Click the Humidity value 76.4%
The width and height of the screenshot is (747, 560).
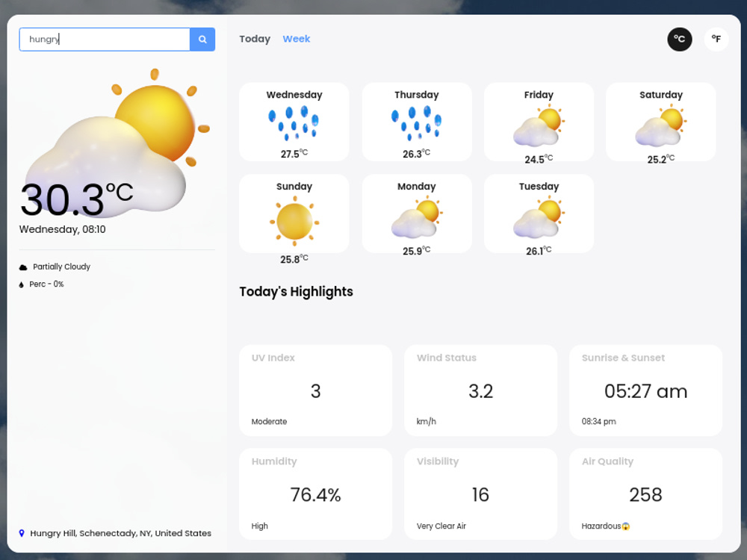[x=315, y=495]
